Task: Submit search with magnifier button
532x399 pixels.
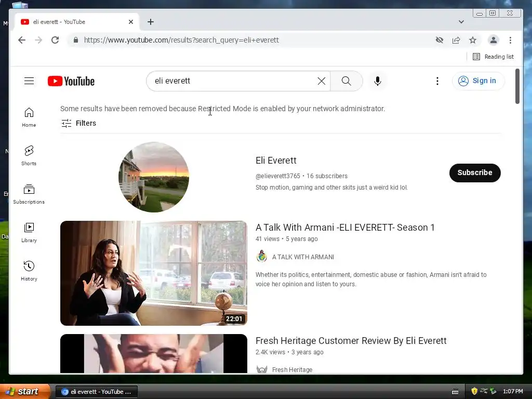Action: pyautogui.click(x=347, y=81)
